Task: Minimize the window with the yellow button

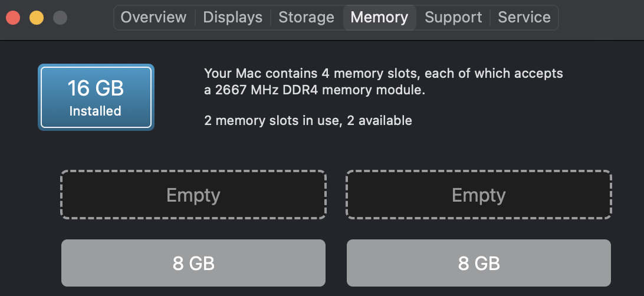Action: click(x=36, y=17)
